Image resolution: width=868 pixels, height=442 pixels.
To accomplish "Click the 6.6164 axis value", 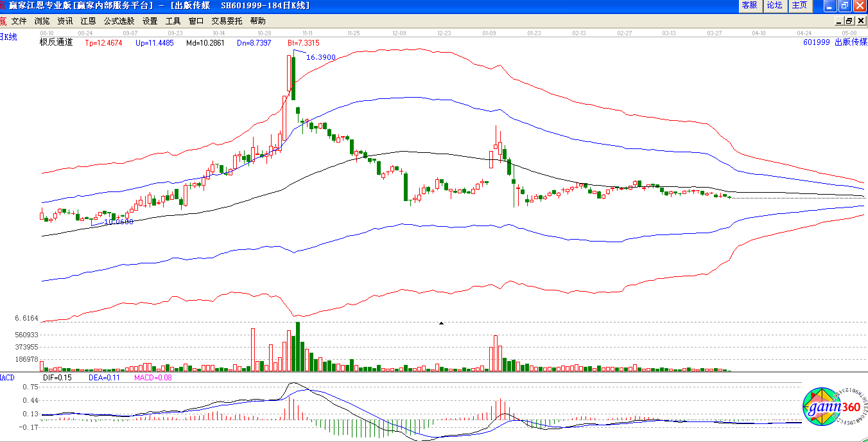I will pyautogui.click(x=27, y=319).
